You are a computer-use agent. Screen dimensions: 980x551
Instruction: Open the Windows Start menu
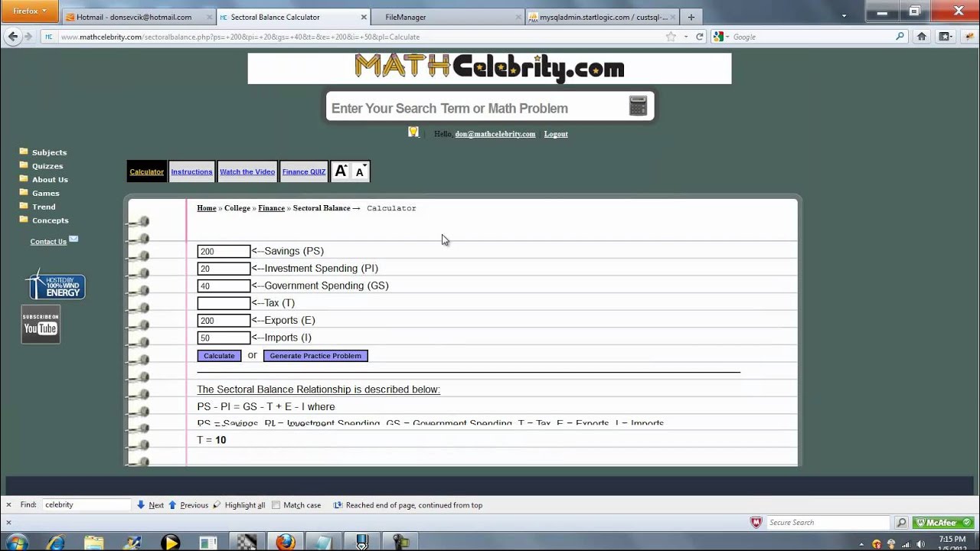pyautogui.click(x=17, y=543)
